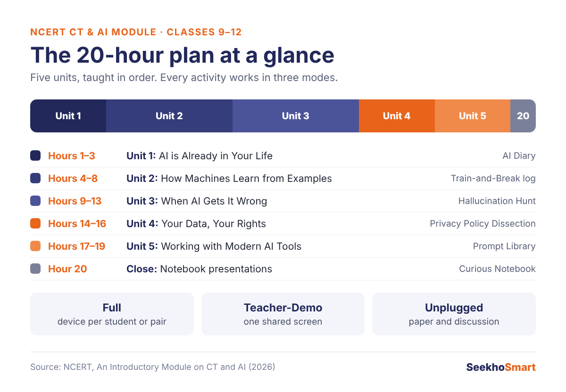This screenshot has height=392, width=566.
Task: Click the color square next to Hours 4–8
Action: 35,179
